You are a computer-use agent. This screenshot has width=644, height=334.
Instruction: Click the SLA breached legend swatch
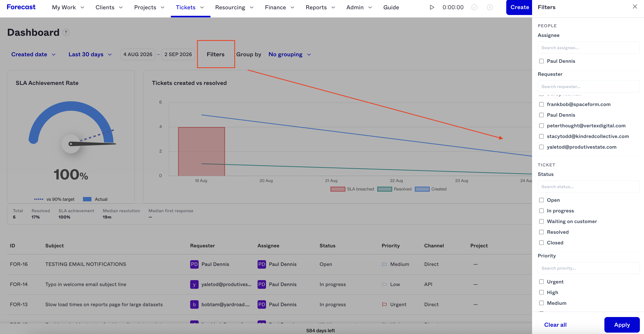(338, 189)
